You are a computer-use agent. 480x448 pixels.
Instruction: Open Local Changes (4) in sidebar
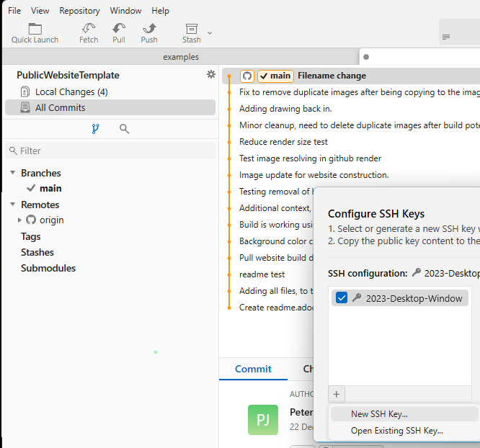[71, 91]
